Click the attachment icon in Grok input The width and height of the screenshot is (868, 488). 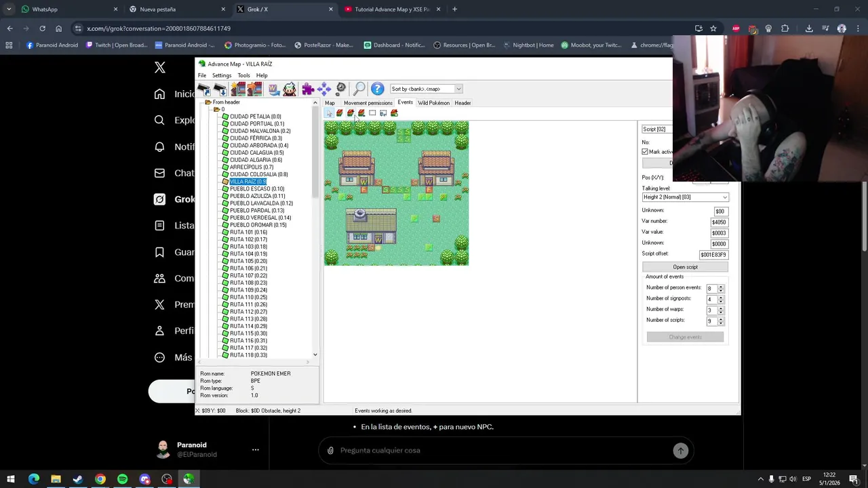point(330,450)
